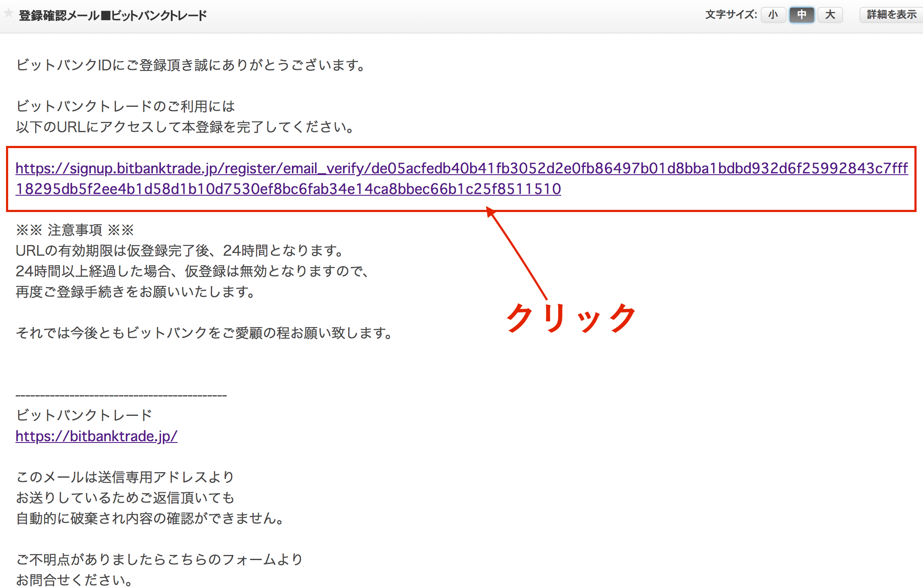
Task: Star the 登録確認メール message
Action: pyautogui.click(x=8, y=13)
